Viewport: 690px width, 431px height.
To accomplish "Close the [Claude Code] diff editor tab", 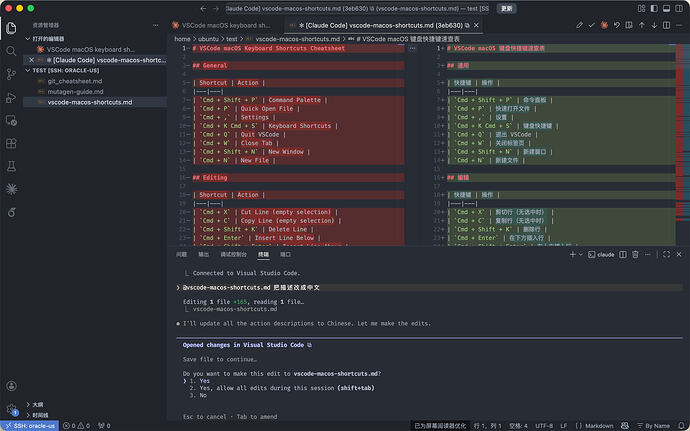I will pyautogui.click(x=476, y=25).
